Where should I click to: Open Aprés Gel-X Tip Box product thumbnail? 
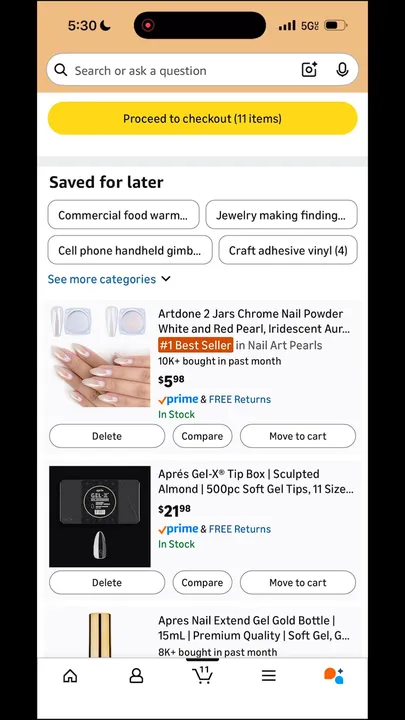(100, 516)
